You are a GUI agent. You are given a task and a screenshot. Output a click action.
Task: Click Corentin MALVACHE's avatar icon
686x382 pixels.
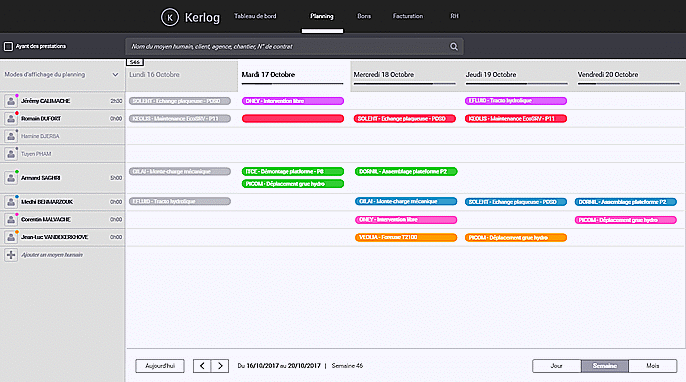pos(11,220)
